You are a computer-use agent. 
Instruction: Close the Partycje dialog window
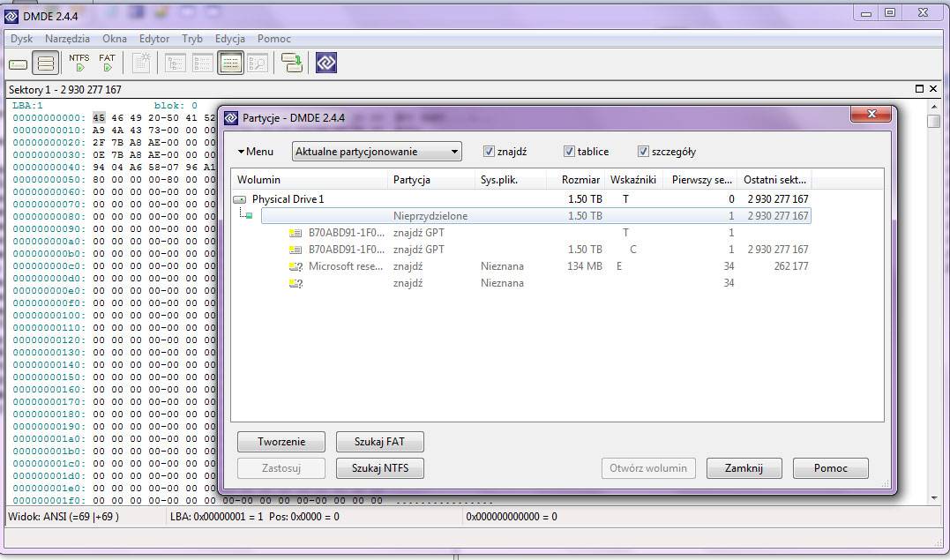(x=871, y=114)
